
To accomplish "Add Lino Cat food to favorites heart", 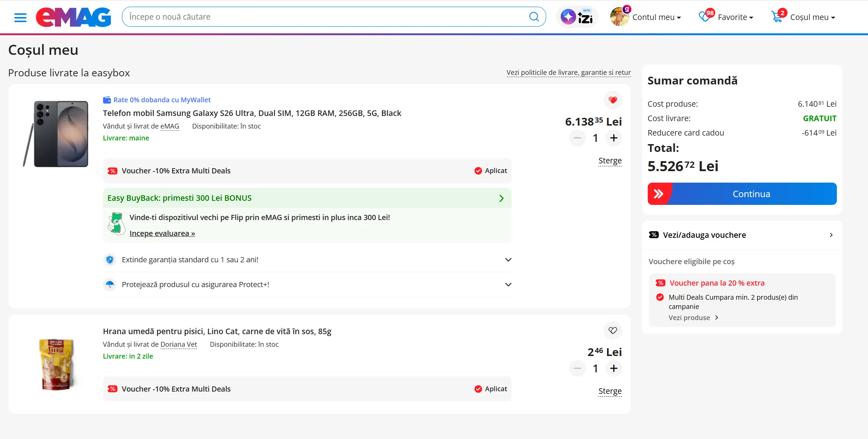I will coord(613,330).
